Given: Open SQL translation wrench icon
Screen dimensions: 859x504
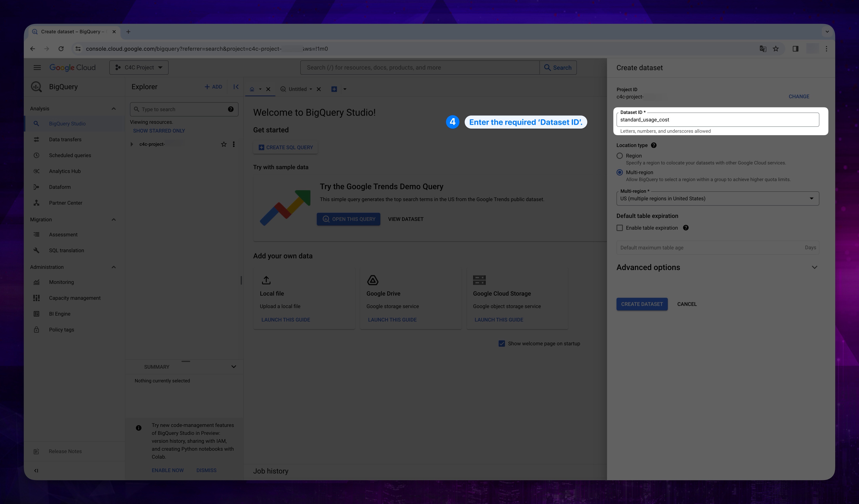Looking at the screenshot, I should point(36,250).
